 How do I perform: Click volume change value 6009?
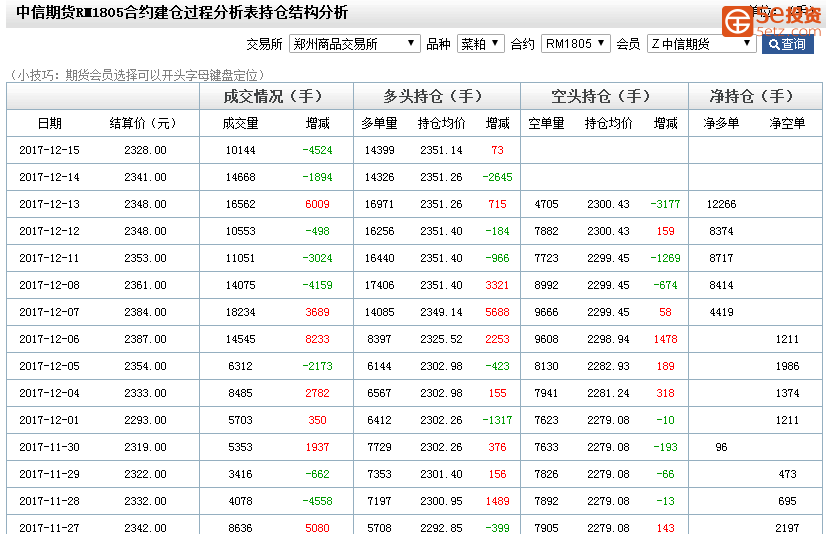tap(317, 204)
